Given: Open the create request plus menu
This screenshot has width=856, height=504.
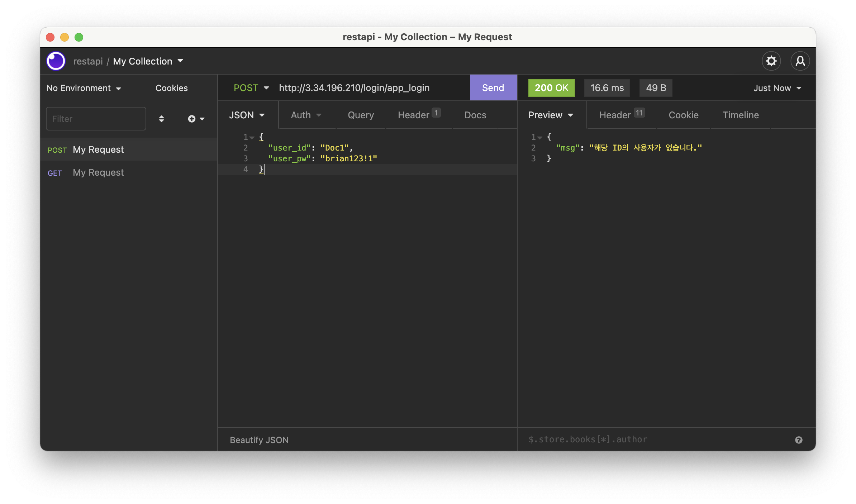Looking at the screenshot, I should tap(196, 119).
